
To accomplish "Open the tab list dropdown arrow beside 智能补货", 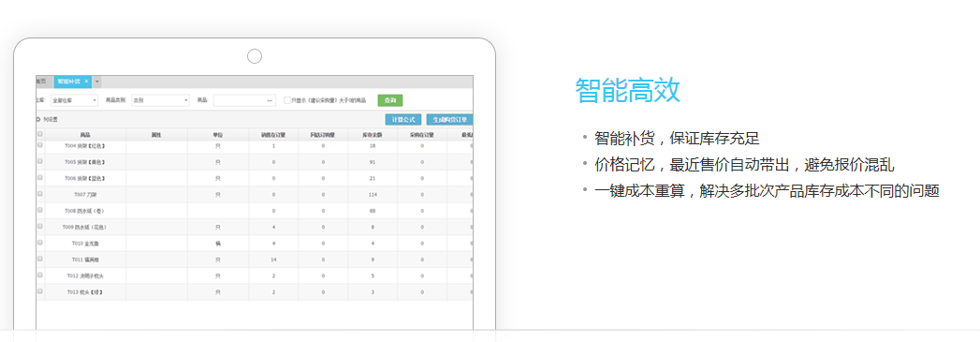I will pos(96,82).
